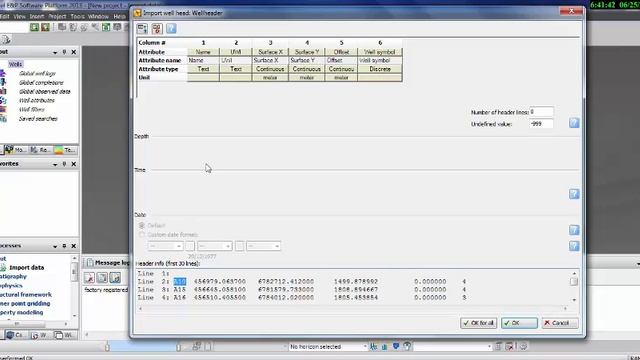Image resolution: width=640 pixels, height=360 pixels.
Task: Click Saved searches icon in Input pane
Action: click(3, 119)
